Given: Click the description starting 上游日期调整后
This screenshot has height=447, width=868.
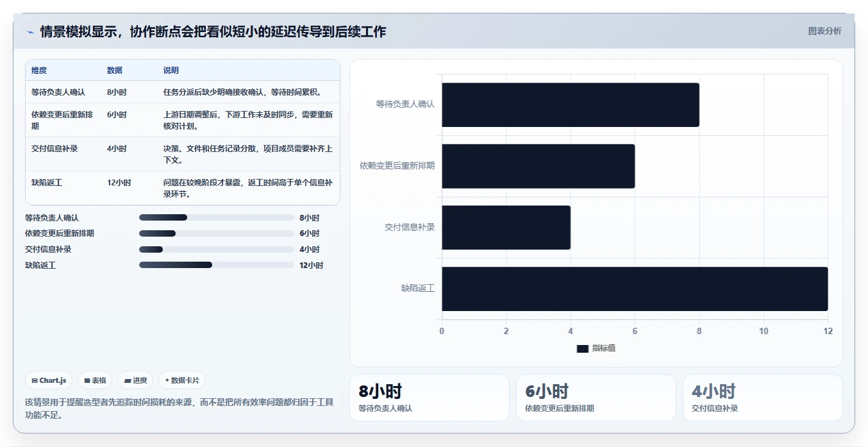Looking at the screenshot, I should pyautogui.click(x=248, y=121).
